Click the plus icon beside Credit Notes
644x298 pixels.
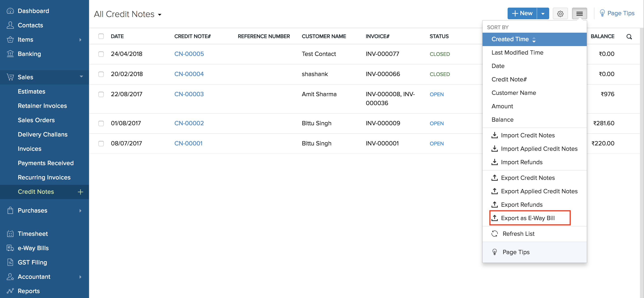coord(80,192)
